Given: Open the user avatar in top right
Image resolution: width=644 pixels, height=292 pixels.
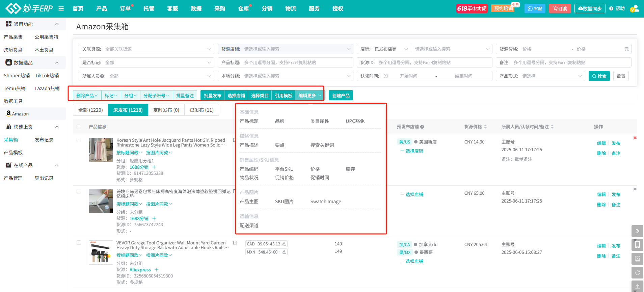Looking at the screenshot, I should (635, 8).
